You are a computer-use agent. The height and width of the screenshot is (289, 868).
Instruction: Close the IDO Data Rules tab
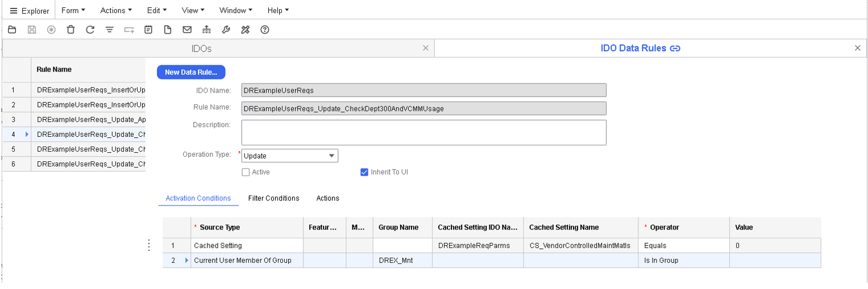click(x=858, y=48)
